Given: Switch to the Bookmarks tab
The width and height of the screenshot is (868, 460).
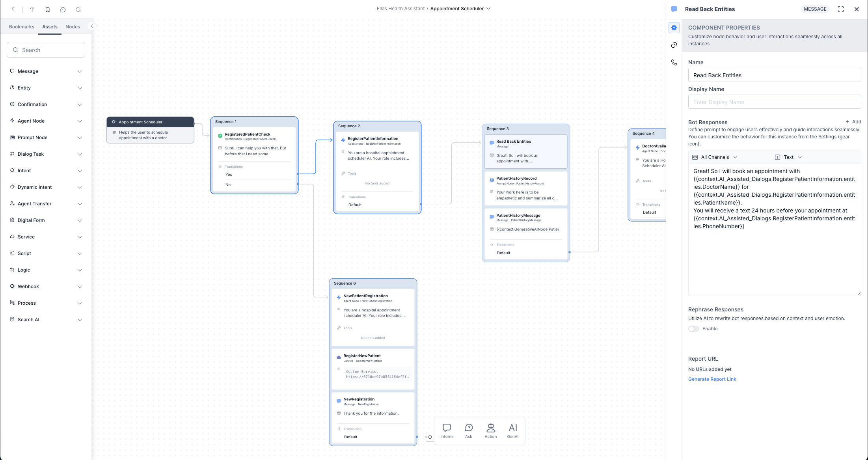Looking at the screenshot, I should click(22, 27).
